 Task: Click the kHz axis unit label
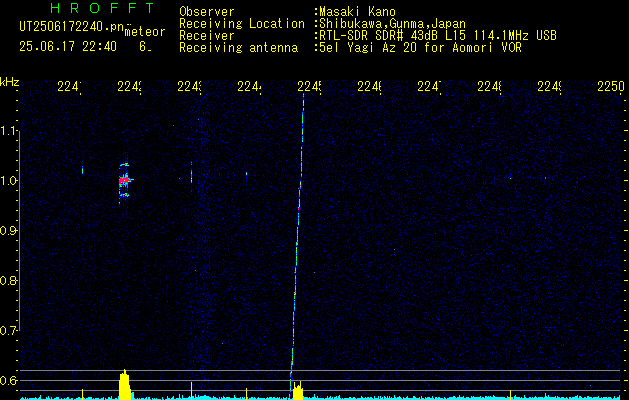tap(10, 82)
